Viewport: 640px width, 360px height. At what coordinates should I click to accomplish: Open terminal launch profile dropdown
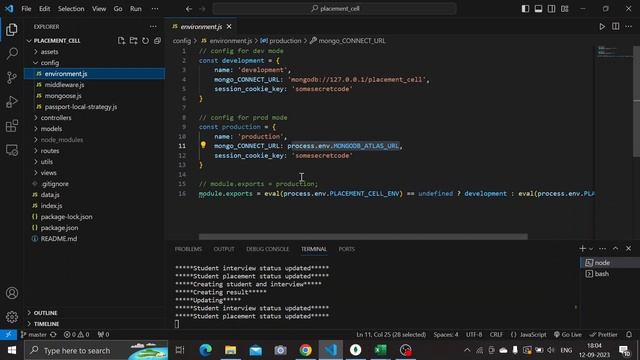pos(591,249)
